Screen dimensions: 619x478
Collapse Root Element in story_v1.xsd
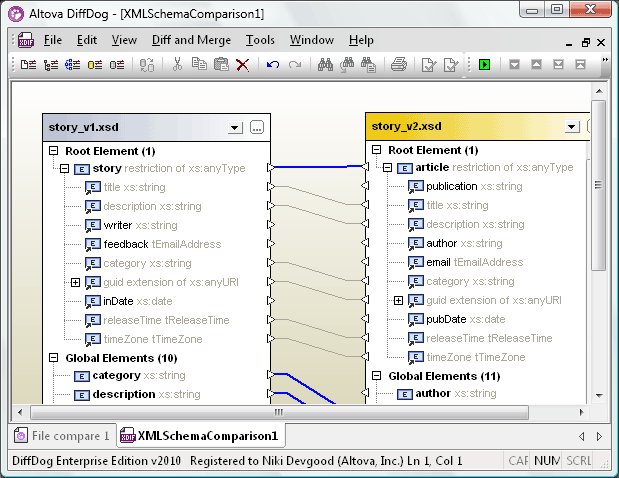click(53, 151)
